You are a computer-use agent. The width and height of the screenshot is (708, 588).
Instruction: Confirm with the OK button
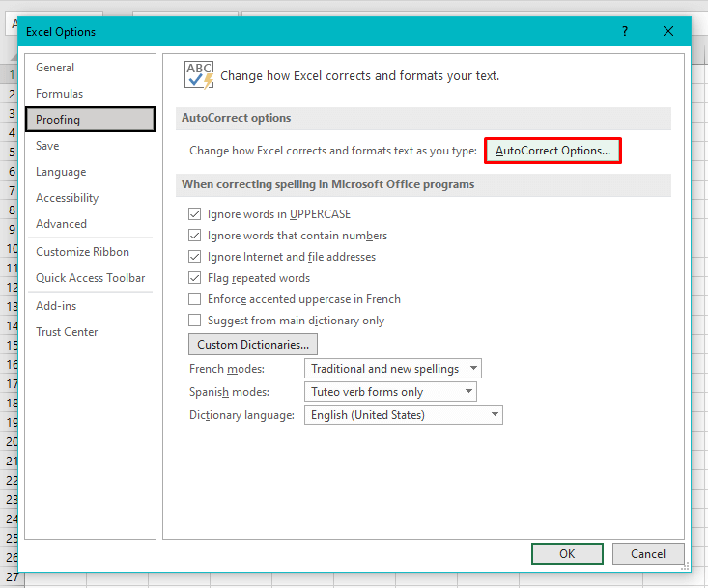567,553
